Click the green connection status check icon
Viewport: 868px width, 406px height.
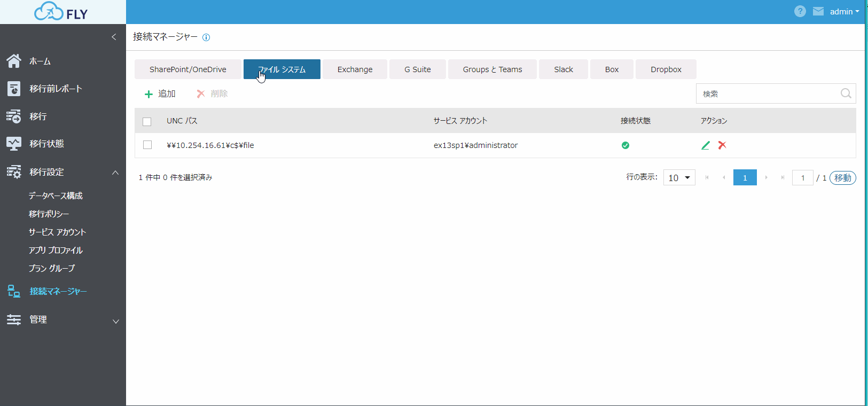click(625, 145)
